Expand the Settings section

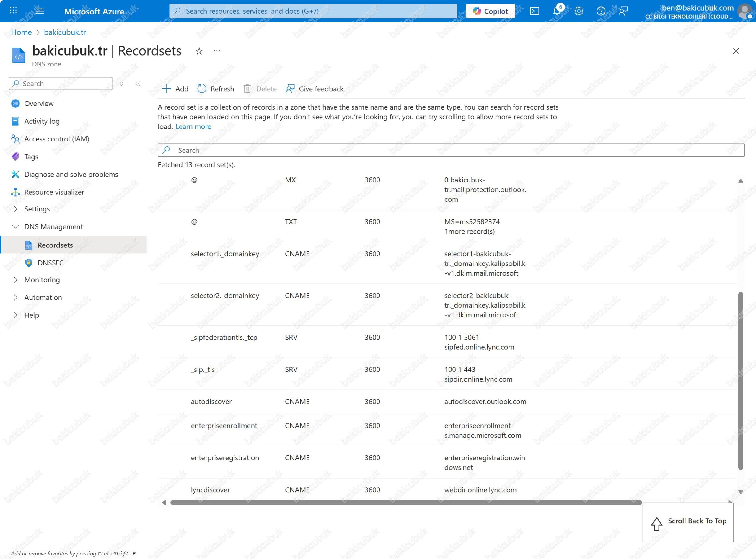(15, 209)
